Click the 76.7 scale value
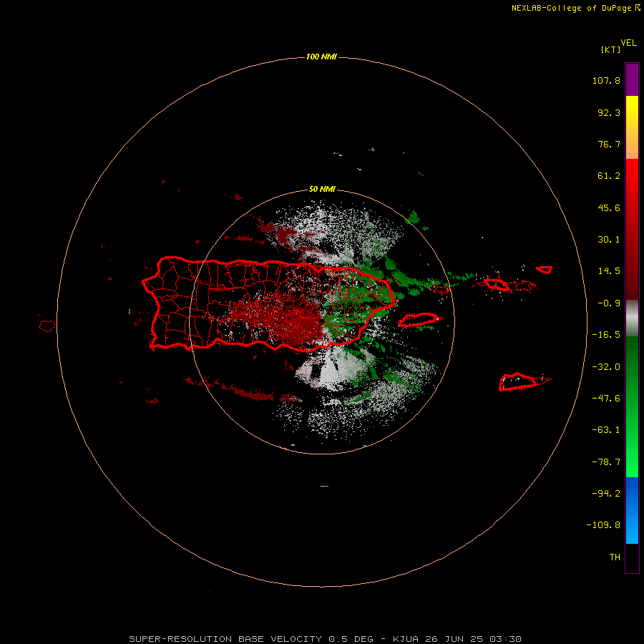Screen dimensions: 644x644 (x=609, y=144)
